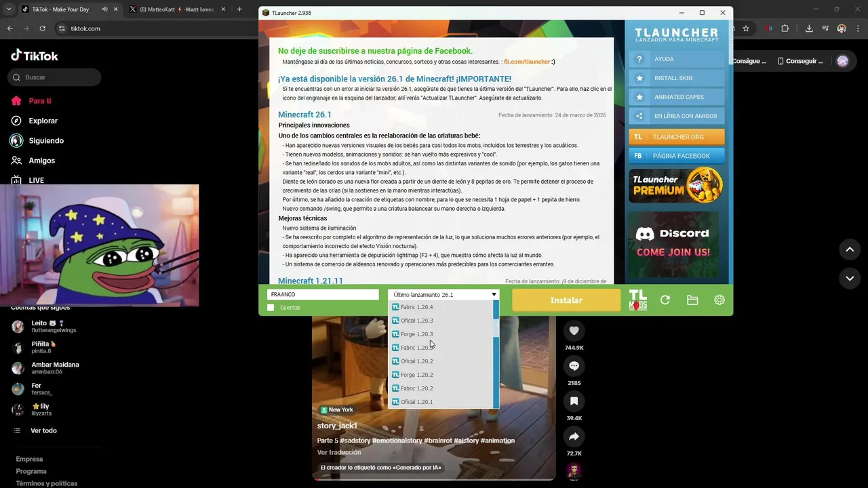Open INSTALL SKIN menu item
The height and width of the screenshot is (488, 868).
coord(677,78)
